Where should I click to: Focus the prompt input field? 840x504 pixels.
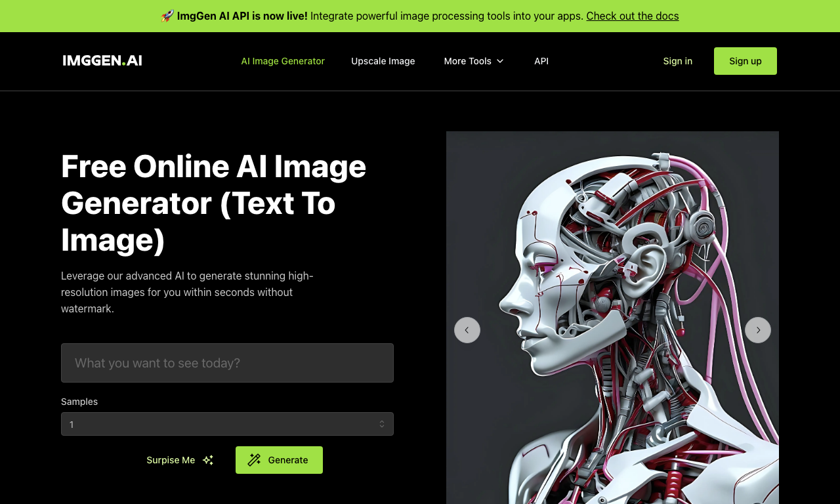[227, 363]
